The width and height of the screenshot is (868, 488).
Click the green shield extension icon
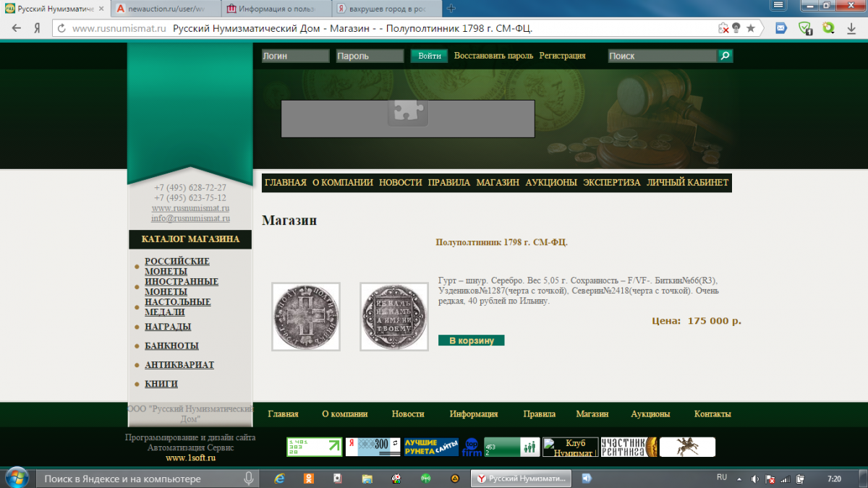click(805, 28)
